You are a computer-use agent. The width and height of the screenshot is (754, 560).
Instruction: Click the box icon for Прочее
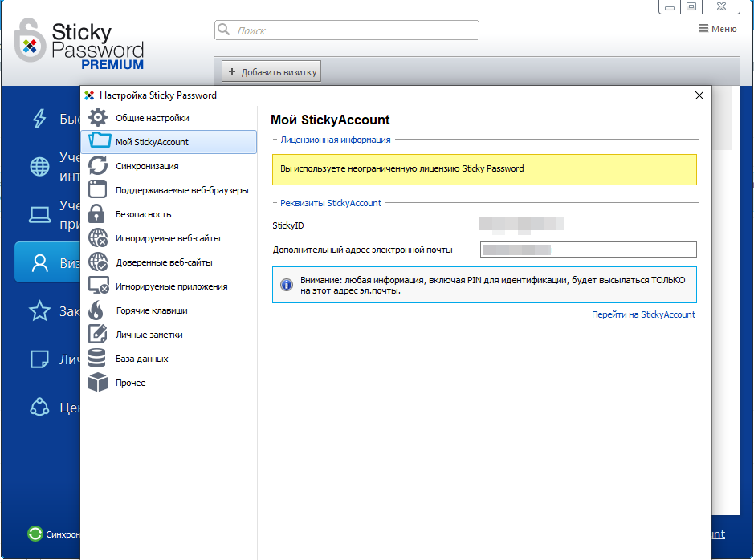click(98, 383)
